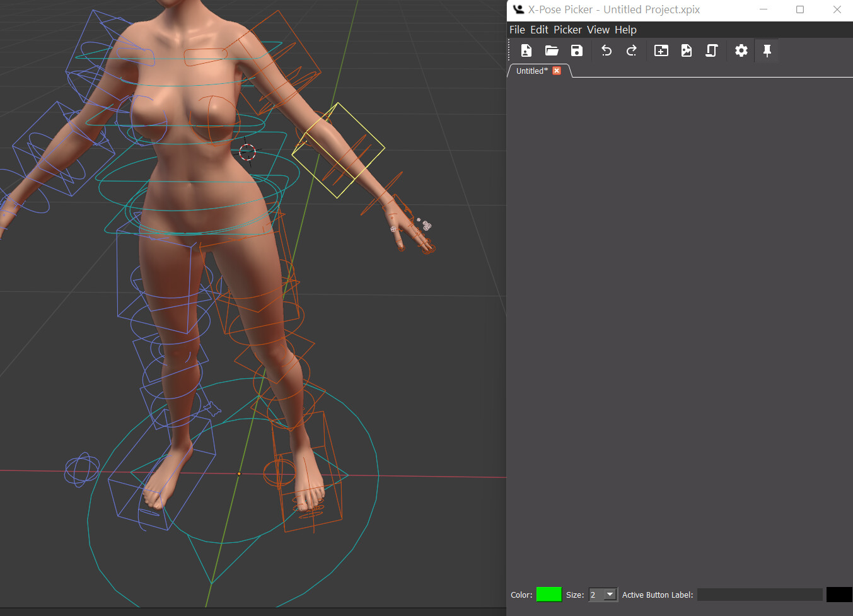The image size is (853, 616).
Task: Open a project with the folder icon
Action: coord(552,50)
